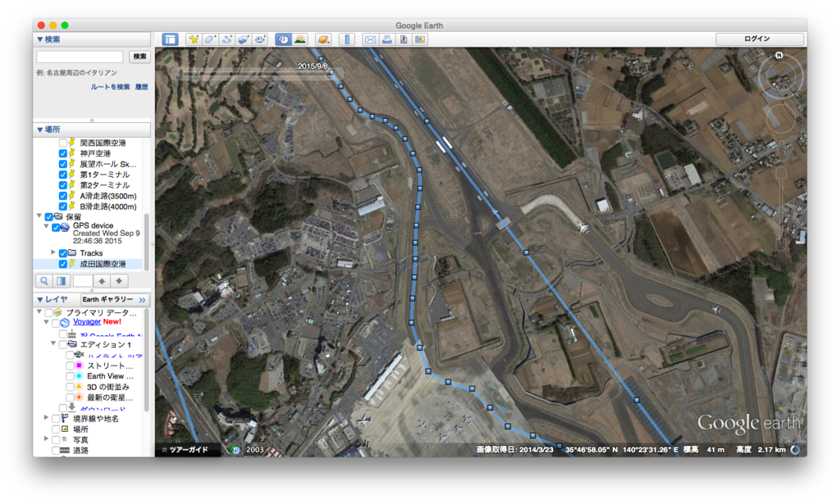
Task: Click the ログイン sign-in button
Action: (760, 39)
